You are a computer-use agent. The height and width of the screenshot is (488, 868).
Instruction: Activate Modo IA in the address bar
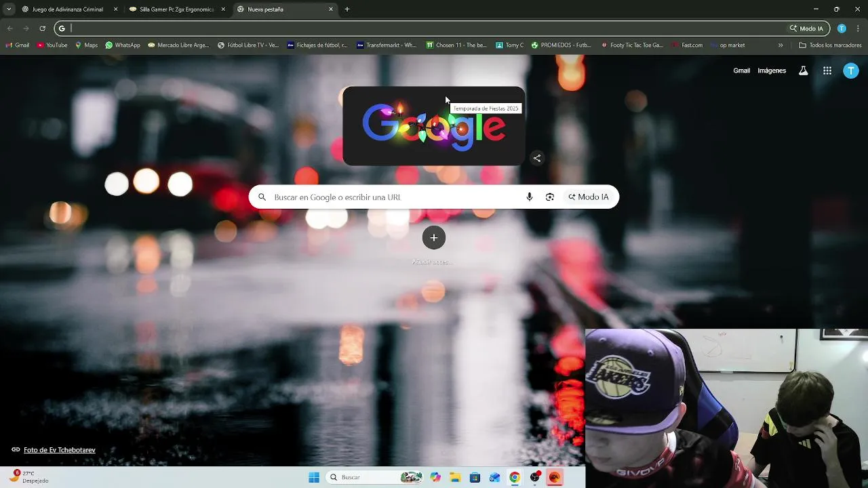806,28
